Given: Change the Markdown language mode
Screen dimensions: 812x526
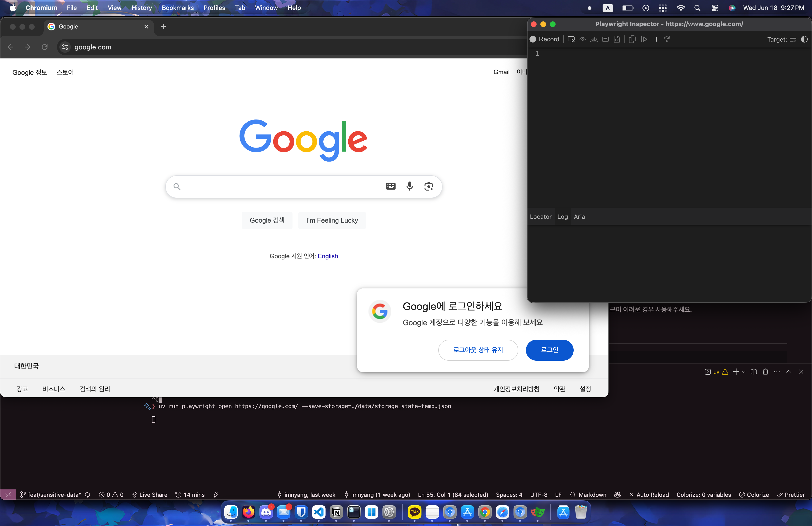Looking at the screenshot, I should tap(592, 495).
